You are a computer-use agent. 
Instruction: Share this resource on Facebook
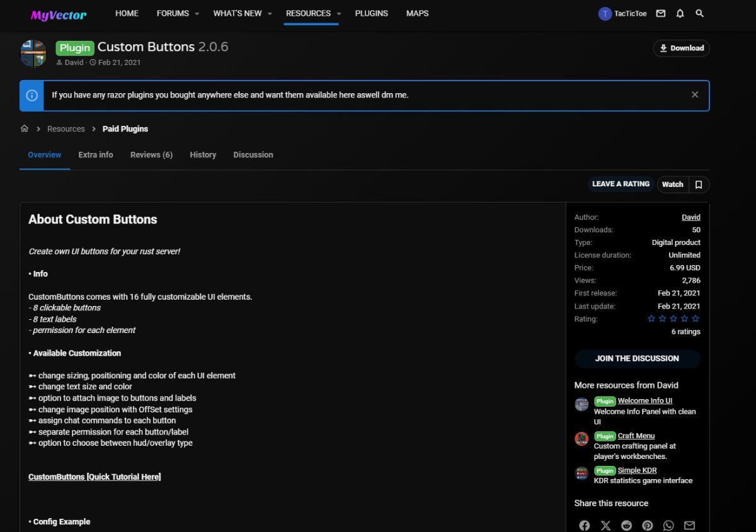(x=585, y=525)
